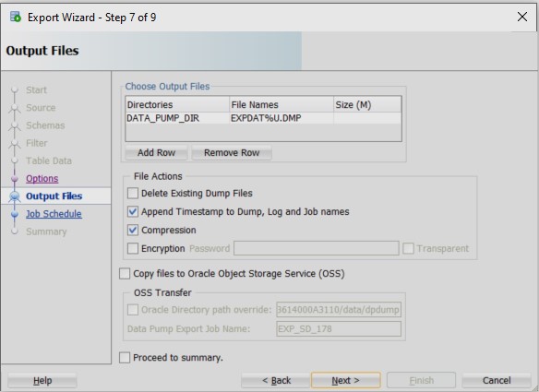Enable the Encryption checkbox
Screen dimensions: 539x392
[x=133, y=248]
